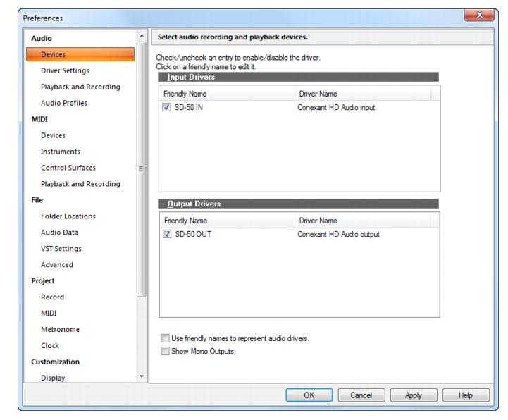This screenshot has height=420, width=508.
Task: Check Use friendly names to represent audio drivers
Action: point(166,338)
